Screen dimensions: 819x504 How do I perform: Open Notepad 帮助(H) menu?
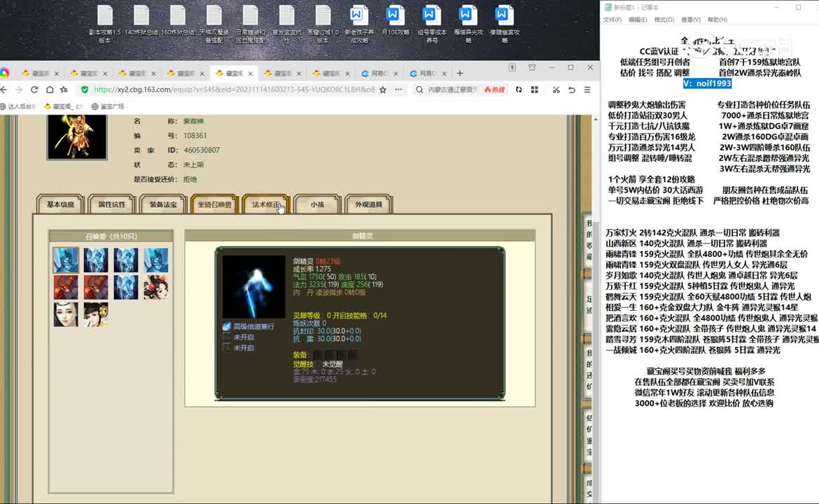click(x=717, y=20)
